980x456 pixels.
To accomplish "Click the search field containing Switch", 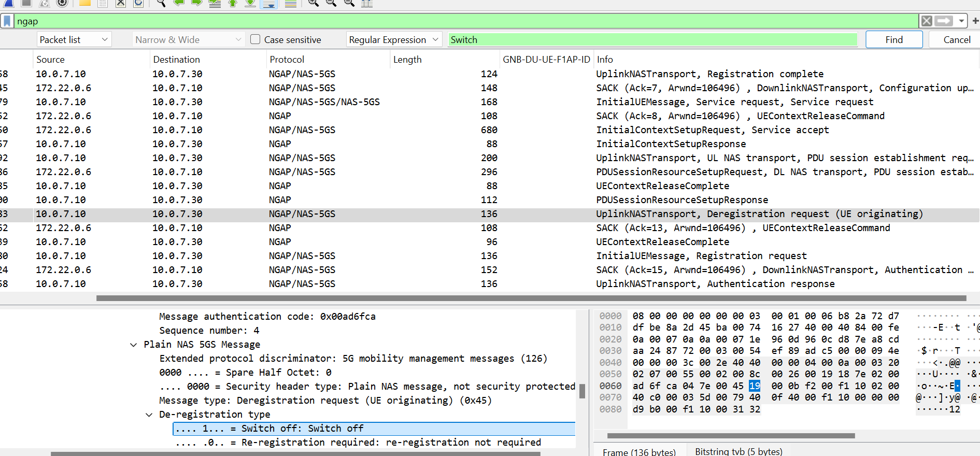I will pyautogui.click(x=652, y=39).
